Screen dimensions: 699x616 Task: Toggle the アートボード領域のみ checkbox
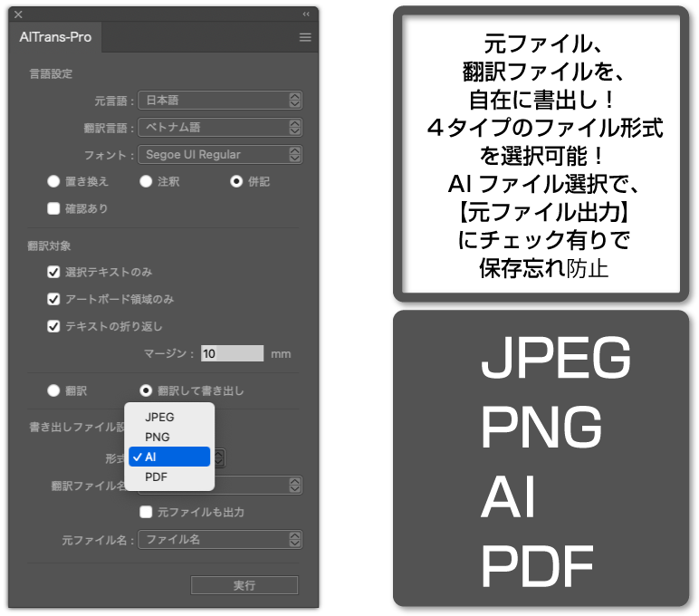(x=53, y=299)
